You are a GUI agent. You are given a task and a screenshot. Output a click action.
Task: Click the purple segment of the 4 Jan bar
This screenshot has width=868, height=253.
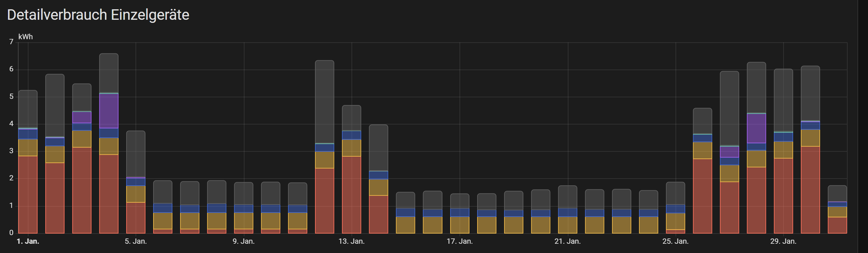[109, 111]
